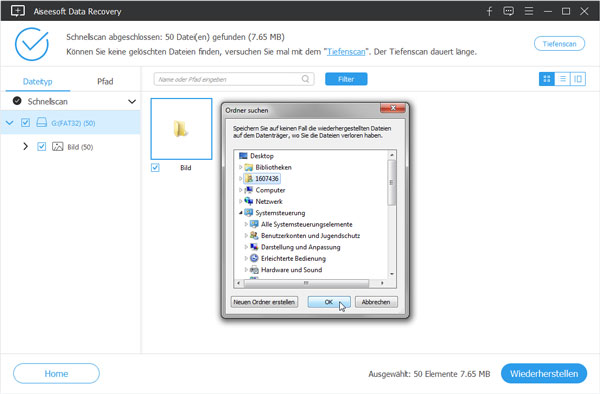The width and height of the screenshot is (600, 394).
Task: Click the search magnifier icon
Action: click(x=305, y=79)
